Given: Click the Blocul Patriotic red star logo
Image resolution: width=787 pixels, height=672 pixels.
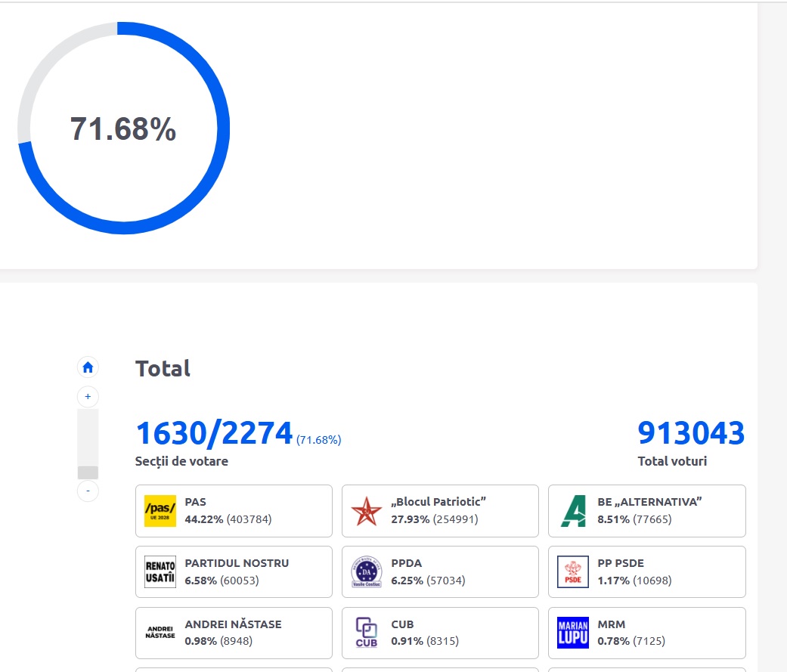Looking at the screenshot, I should click(367, 511).
